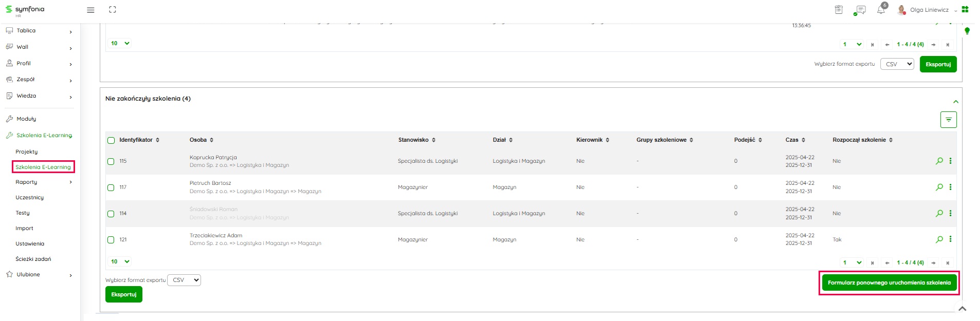Click the hamburger menu icon in header
This screenshot has height=321, width=980.
(90, 10)
